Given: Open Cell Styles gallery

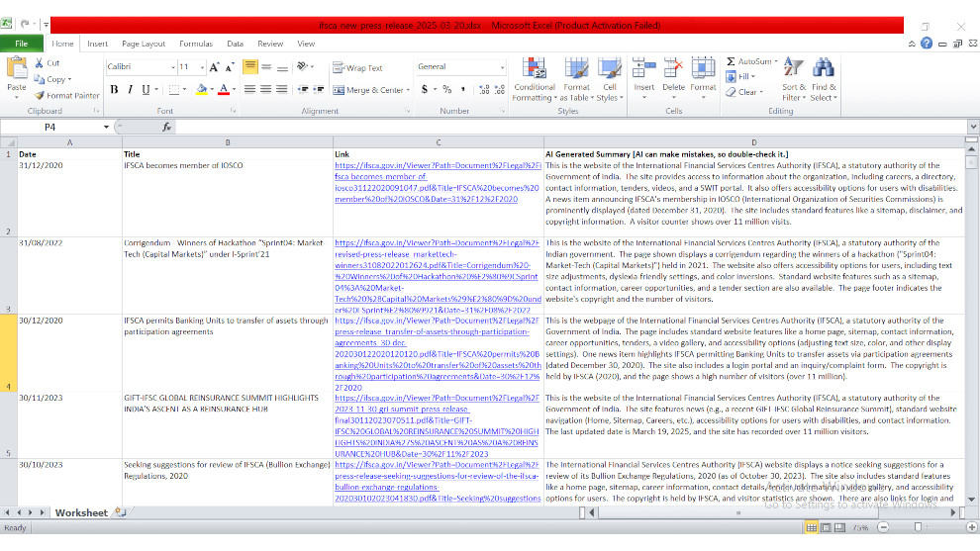Looking at the screenshot, I should 610,79.
